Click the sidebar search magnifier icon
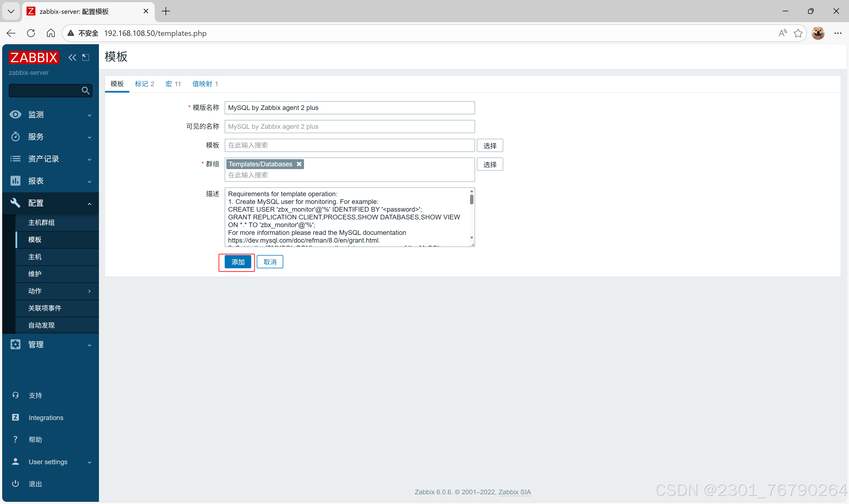The height and width of the screenshot is (504, 849). point(85,90)
